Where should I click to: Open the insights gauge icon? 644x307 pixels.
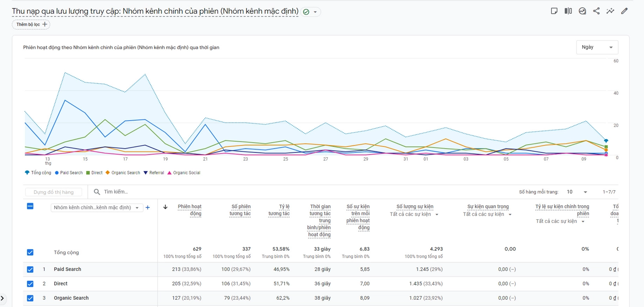(x=582, y=11)
